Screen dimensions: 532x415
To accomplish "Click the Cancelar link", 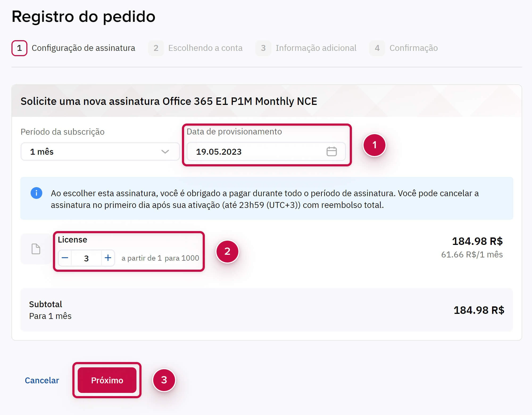I will pyautogui.click(x=42, y=380).
